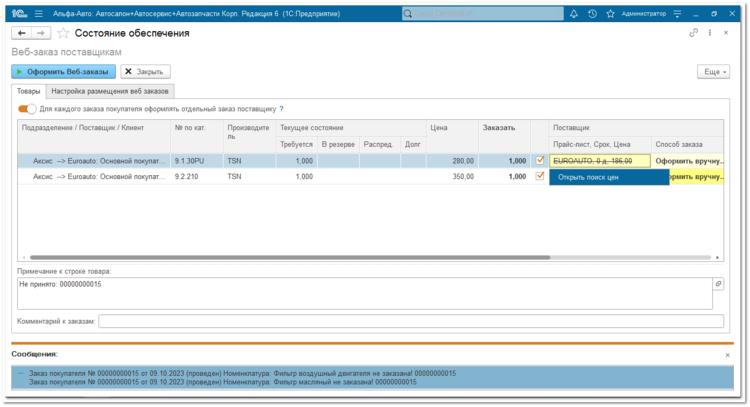
Task: Open notifications bell icon
Action: tap(574, 14)
